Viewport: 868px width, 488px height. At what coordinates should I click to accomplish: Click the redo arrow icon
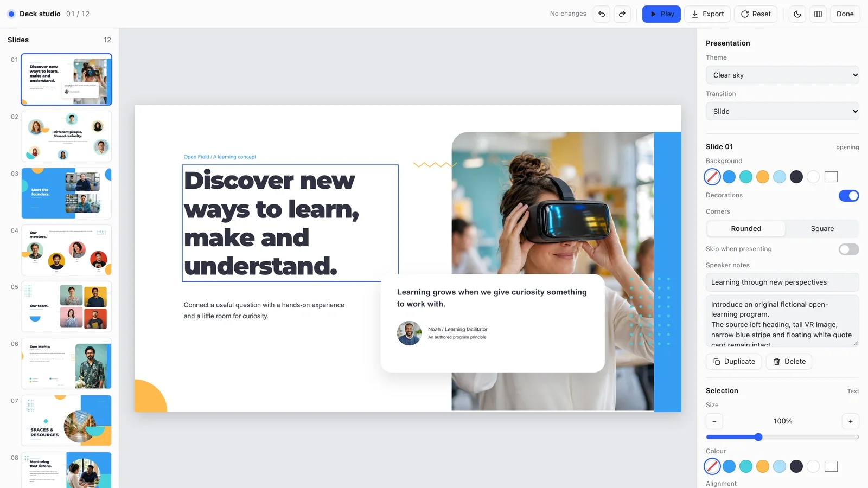click(x=622, y=14)
